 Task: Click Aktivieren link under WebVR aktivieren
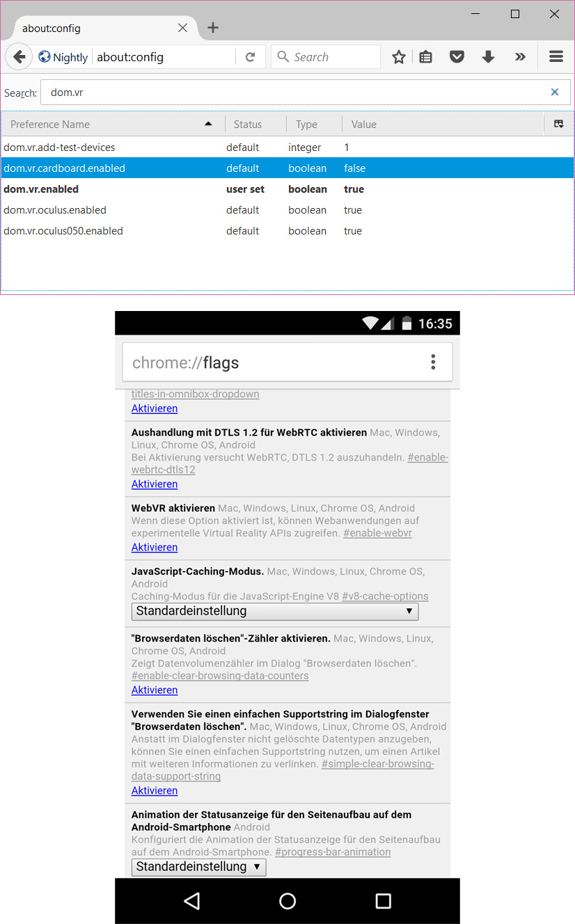point(155,548)
